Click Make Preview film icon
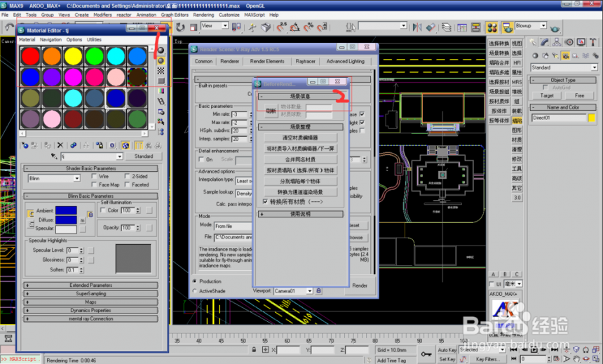This screenshot has height=364, width=603. (161, 101)
